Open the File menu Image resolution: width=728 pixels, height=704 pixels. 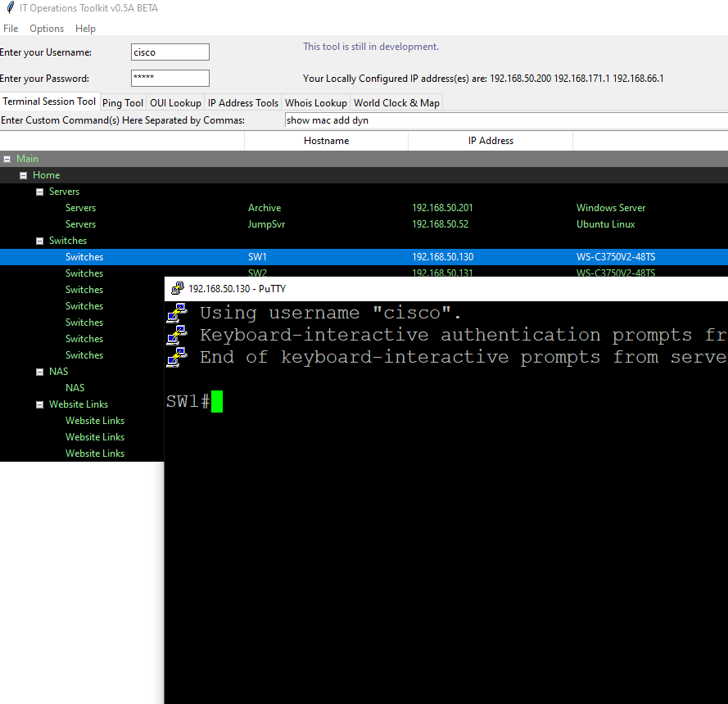pyautogui.click(x=11, y=29)
